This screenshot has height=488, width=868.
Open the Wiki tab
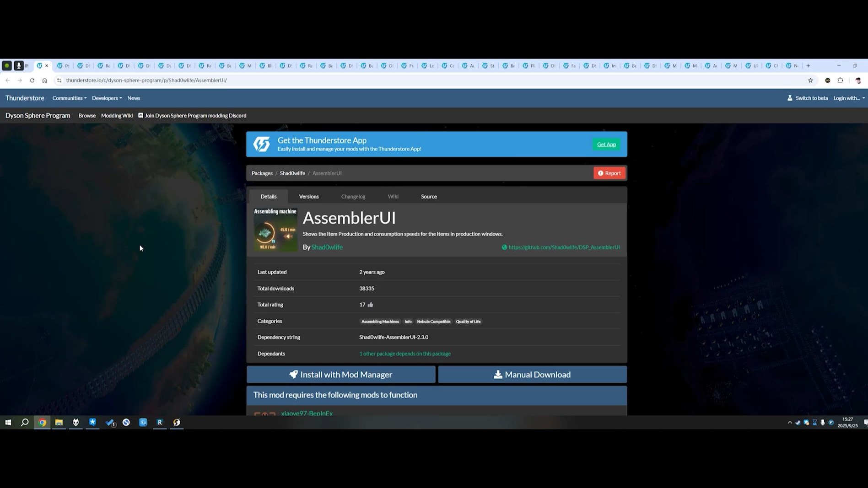(393, 197)
